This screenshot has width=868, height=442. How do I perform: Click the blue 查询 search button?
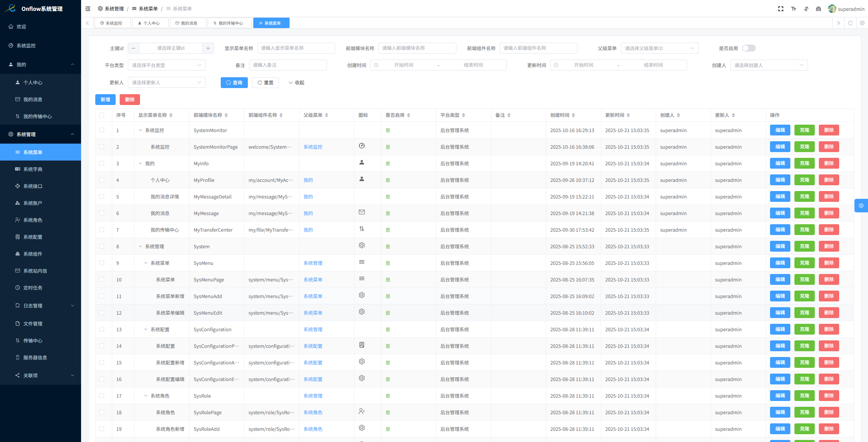[234, 83]
